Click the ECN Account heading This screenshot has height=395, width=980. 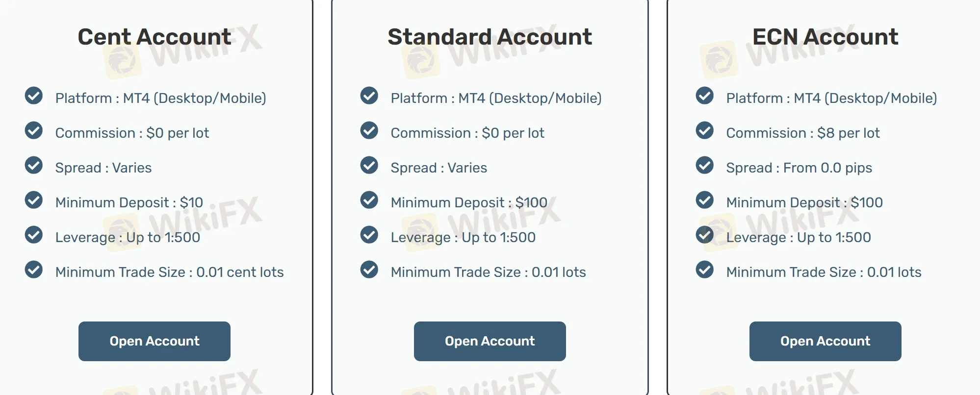coord(825,37)
